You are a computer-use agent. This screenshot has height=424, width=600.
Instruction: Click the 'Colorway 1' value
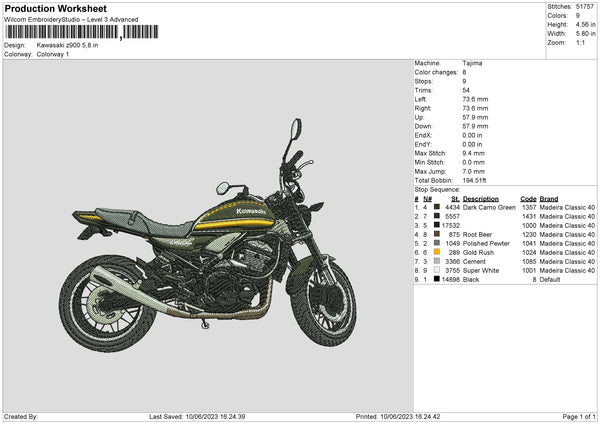tap(53, 54)
